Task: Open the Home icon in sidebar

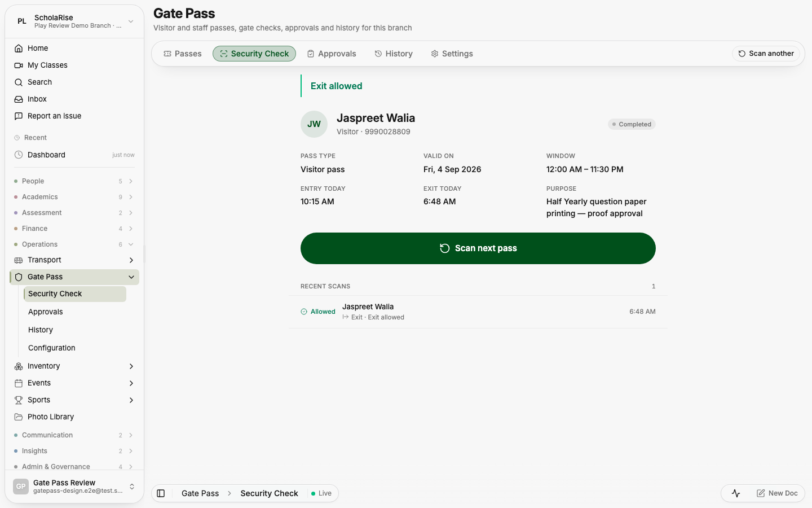Action: tap(19, 49)
